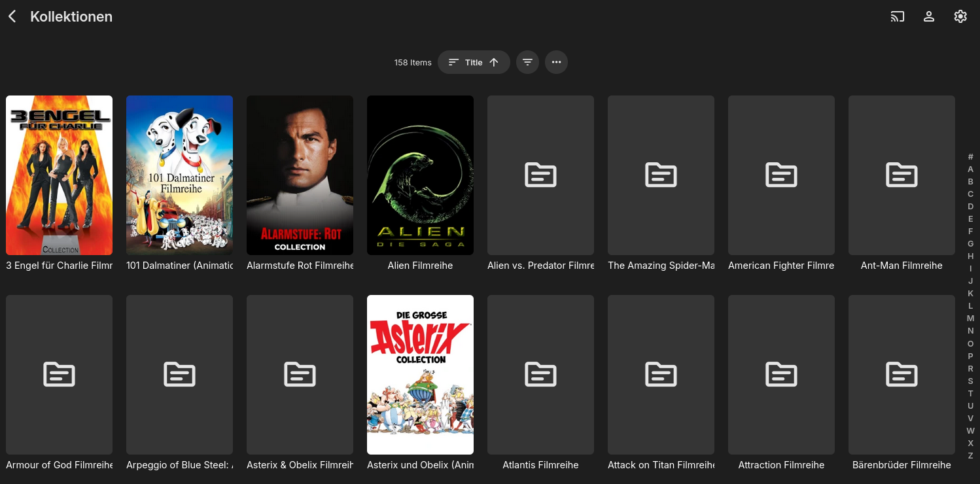This screenshot has height=484, width=980.
Task: Click the Attack on Titan Filmreihe card
Action: pyautogui.click(x=661, y=374)
